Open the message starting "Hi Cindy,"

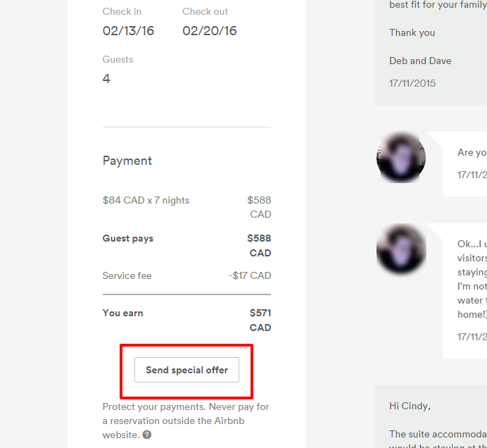[x=410, y=406]
